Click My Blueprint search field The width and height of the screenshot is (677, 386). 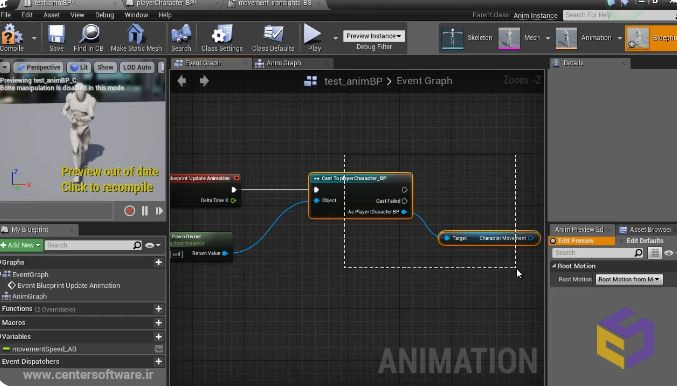pyautogui.click(x=89, y=245)
